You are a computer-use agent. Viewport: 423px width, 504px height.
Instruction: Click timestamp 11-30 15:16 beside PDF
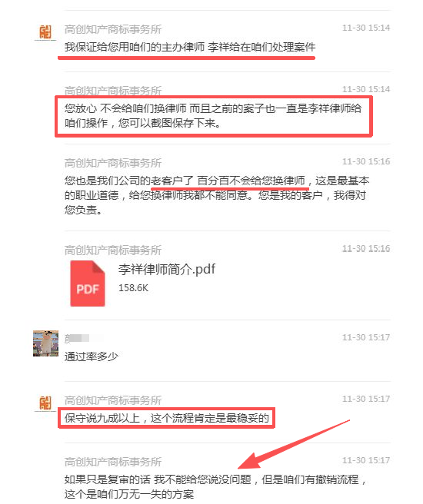point(366,248)
